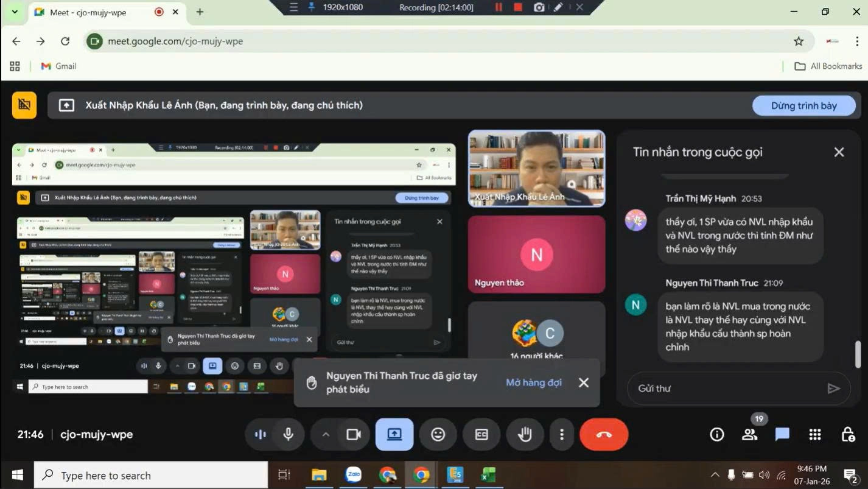Screen dimensions: 868x489
Task: Expand audio video settings up-chevron
Action: tap(326, 434)
